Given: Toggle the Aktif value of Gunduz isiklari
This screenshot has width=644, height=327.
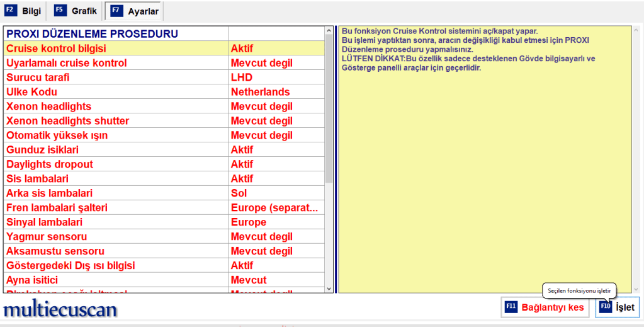Looking at the screenshot, I should (242, 150).
